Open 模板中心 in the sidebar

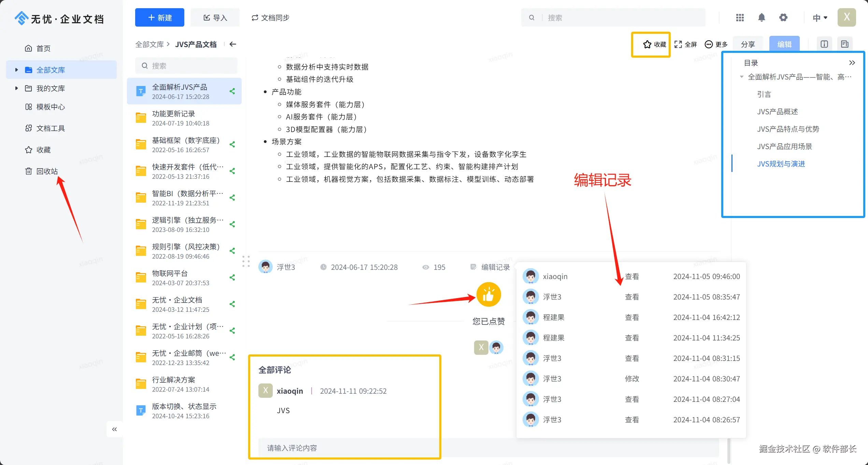click(50, 107)
